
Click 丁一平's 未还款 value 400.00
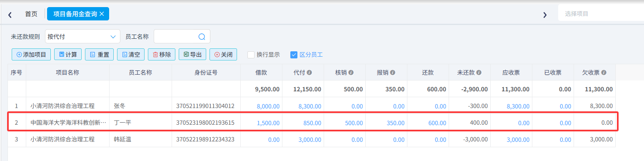(479, 123)
